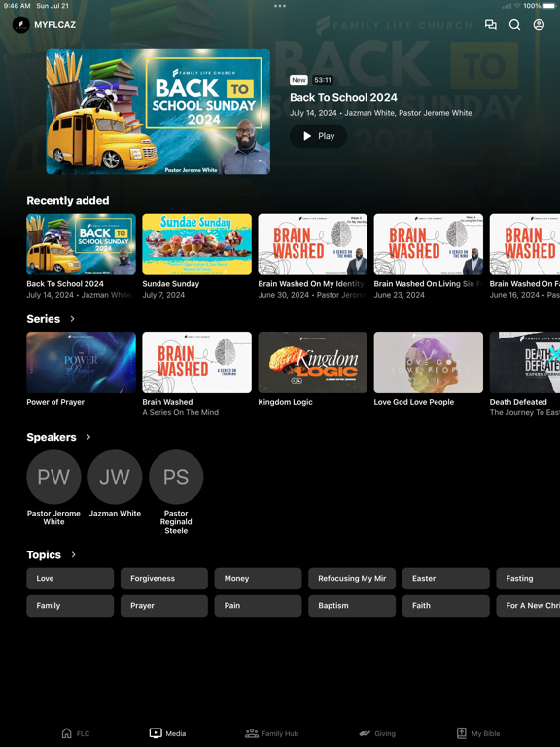The height and width of the screenshot is (747, 560).
Task: Choose the Forgiveness topic
Action: click(x=163, y=579)
